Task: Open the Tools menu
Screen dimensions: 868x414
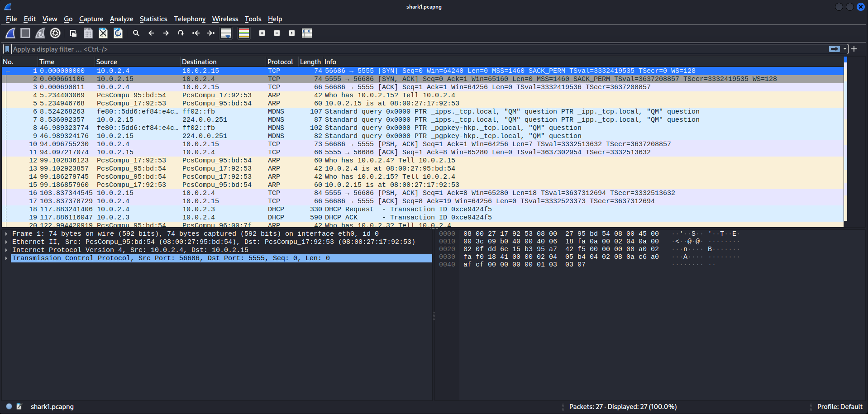Action: (253, 19)
